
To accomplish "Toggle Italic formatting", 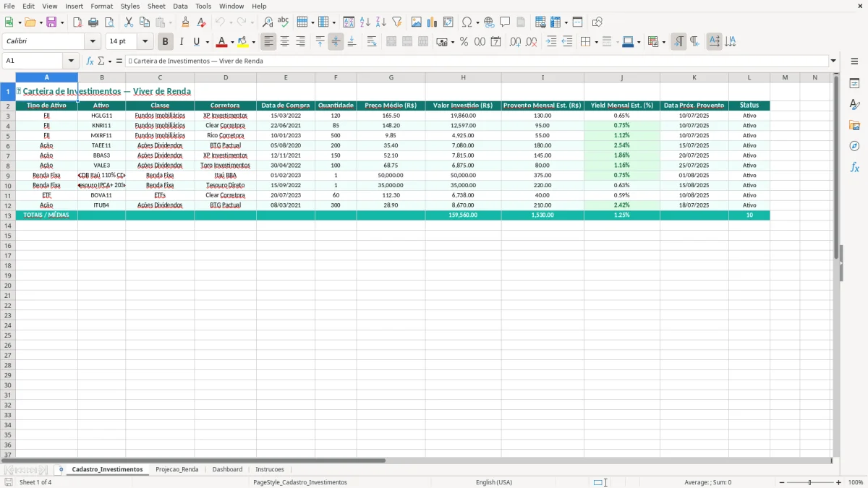I will (x=182, y=42).
